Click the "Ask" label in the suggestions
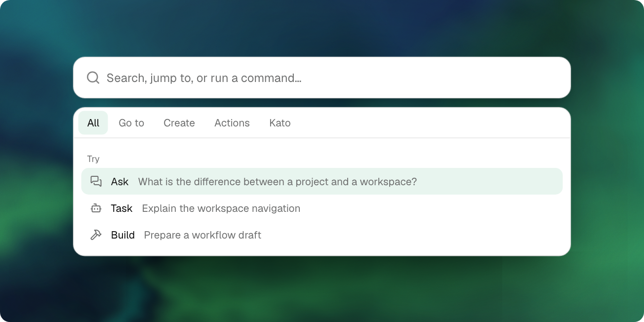Viewport: 644px width, 322px height. click(120, 182)
